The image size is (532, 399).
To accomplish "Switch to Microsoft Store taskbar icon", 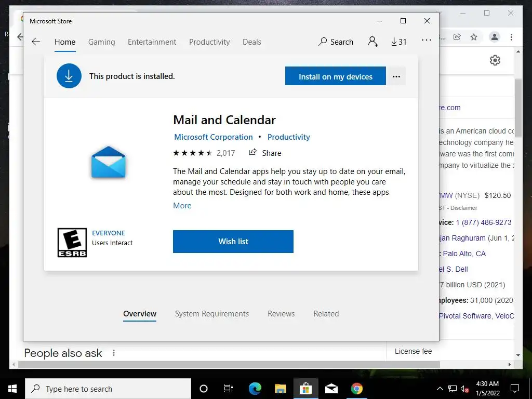I will tap(305, 389).
